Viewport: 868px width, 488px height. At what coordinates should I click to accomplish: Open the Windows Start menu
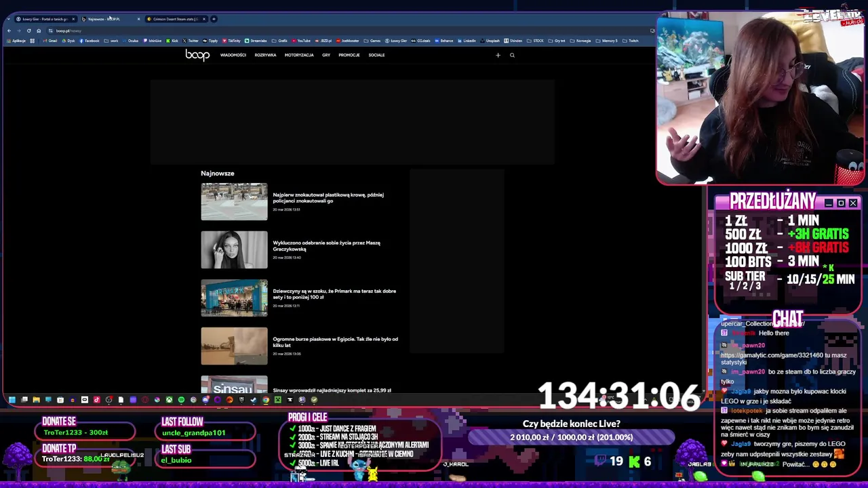12,400
